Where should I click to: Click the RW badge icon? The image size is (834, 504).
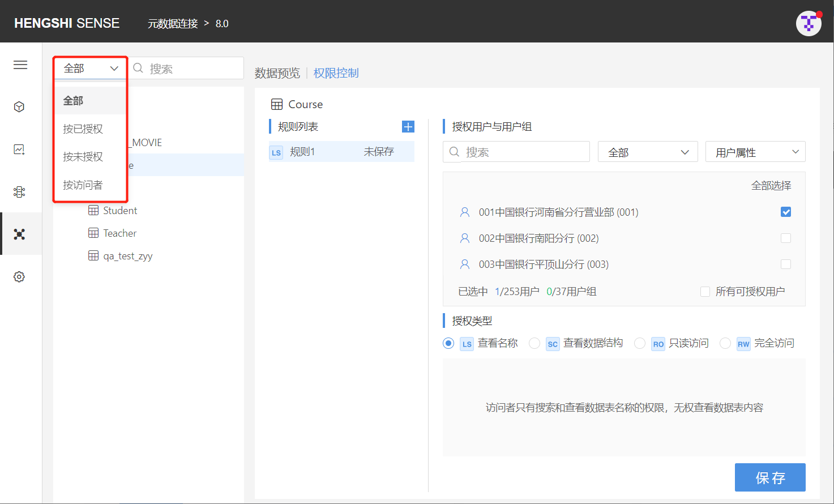click(x=743, y=344)
